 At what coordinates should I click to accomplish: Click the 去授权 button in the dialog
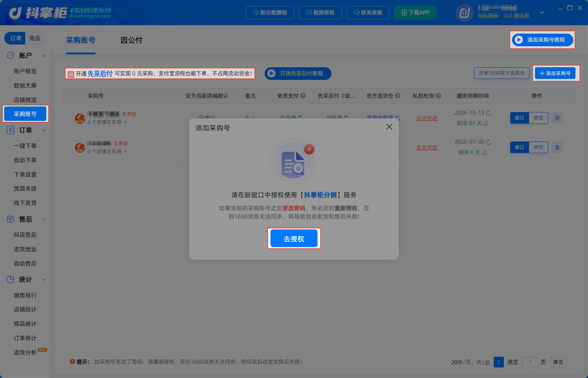click(x=294, y=239)
